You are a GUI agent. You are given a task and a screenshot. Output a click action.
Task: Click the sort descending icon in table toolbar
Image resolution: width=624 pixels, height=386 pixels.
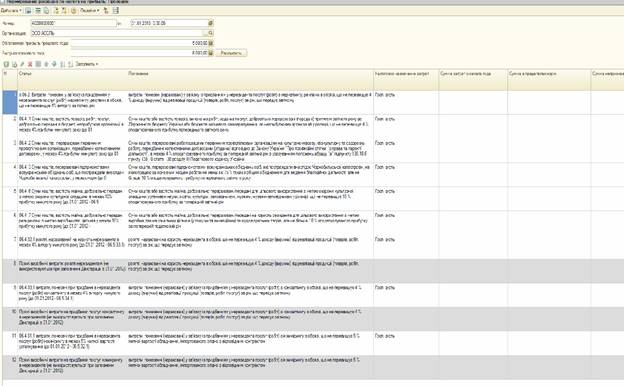(70, 64)
